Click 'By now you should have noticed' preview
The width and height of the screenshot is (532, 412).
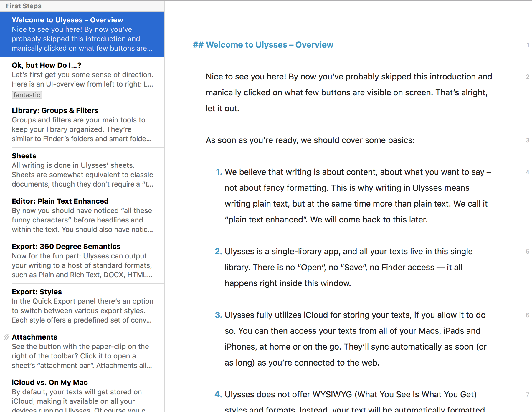tap(82, 220)
